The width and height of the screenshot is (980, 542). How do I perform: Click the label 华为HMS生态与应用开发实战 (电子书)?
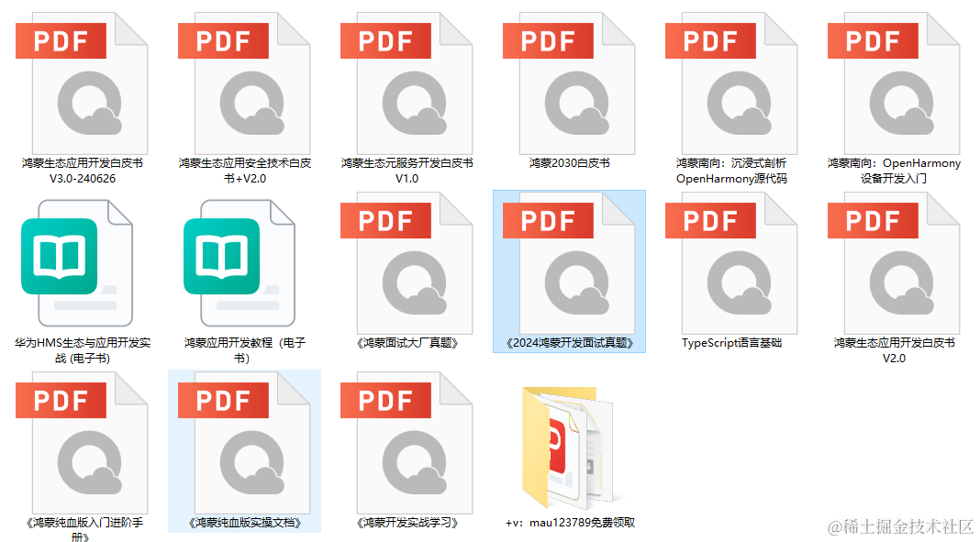[x=83, y=350]
